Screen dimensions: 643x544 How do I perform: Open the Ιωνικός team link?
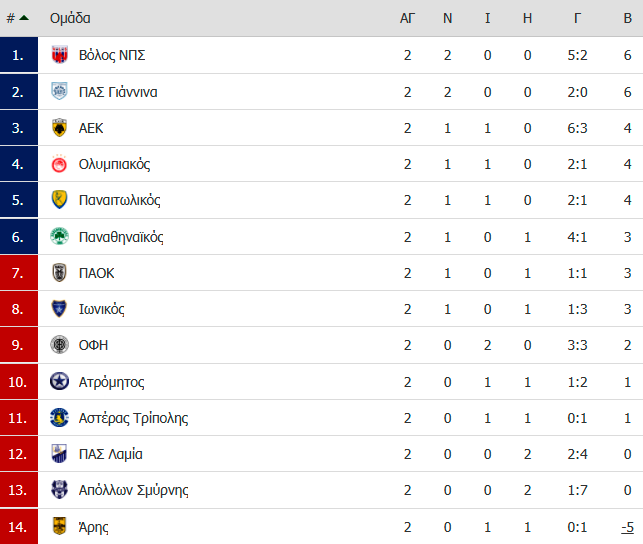point(102,309)
